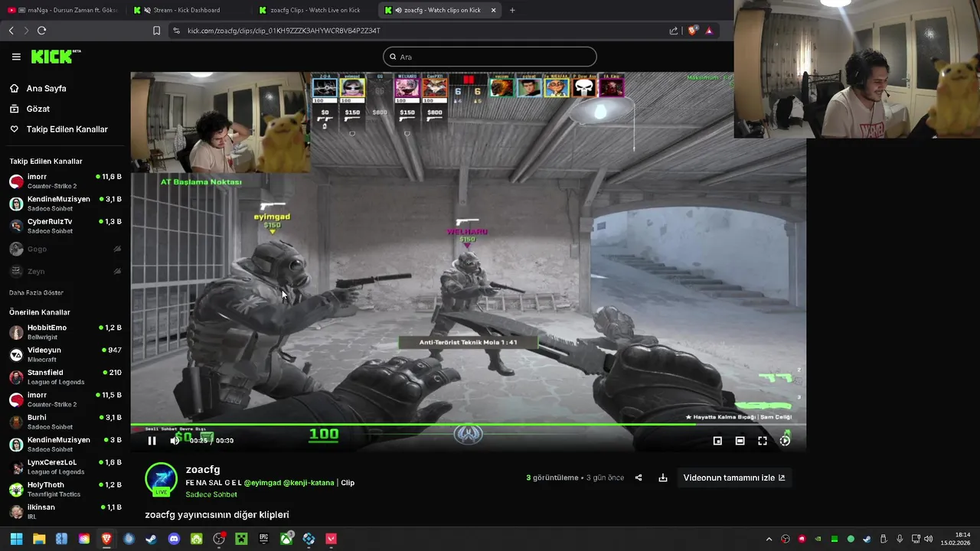The width and height of the screenshot is (980, 551).
Task: Open the @eyimgad mention link
Action: click(x=262, y=483)
